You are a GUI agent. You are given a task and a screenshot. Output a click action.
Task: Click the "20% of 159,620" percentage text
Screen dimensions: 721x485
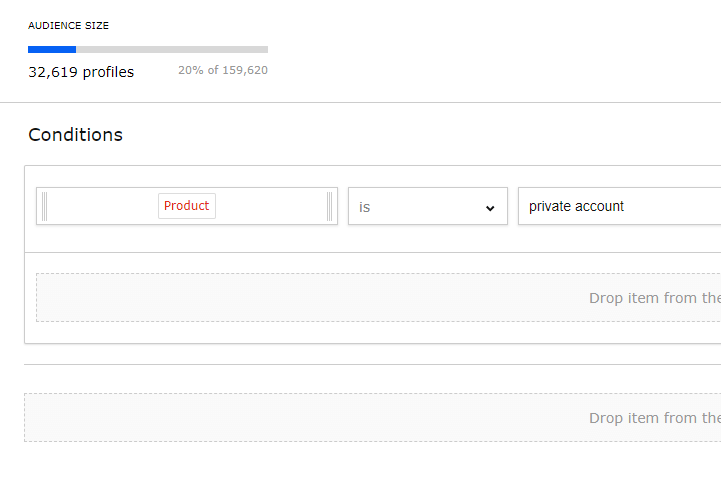[223, 71]
